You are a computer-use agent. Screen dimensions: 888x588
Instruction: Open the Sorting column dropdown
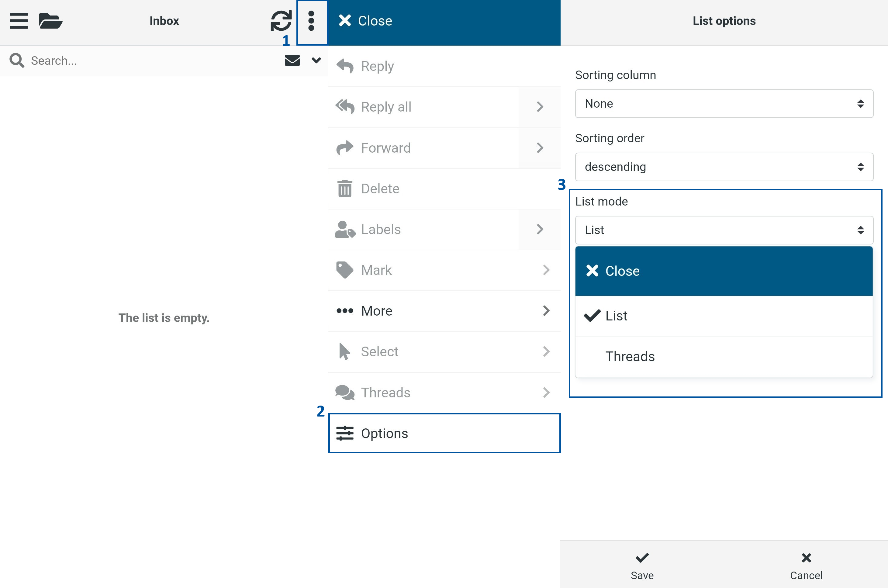point(724,103)
